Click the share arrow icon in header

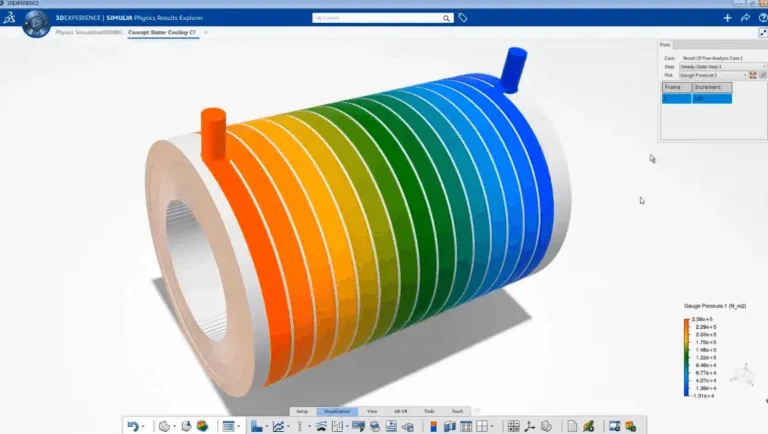coord(745,18)
